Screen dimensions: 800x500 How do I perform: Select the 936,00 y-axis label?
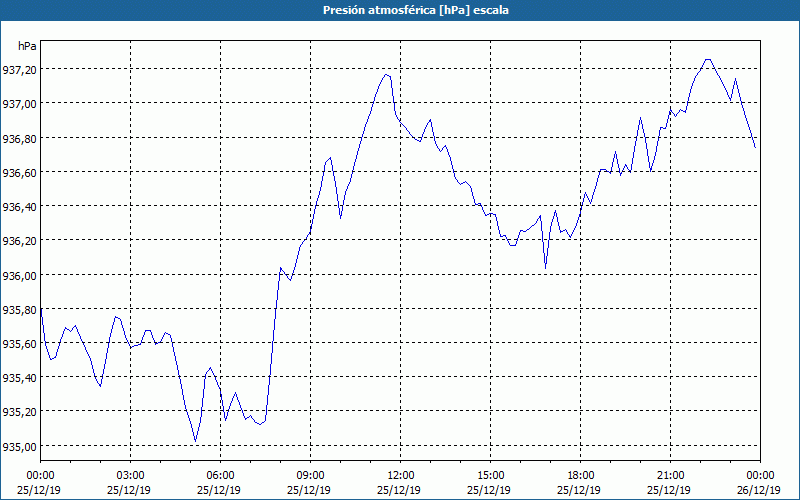coord(19,276)
